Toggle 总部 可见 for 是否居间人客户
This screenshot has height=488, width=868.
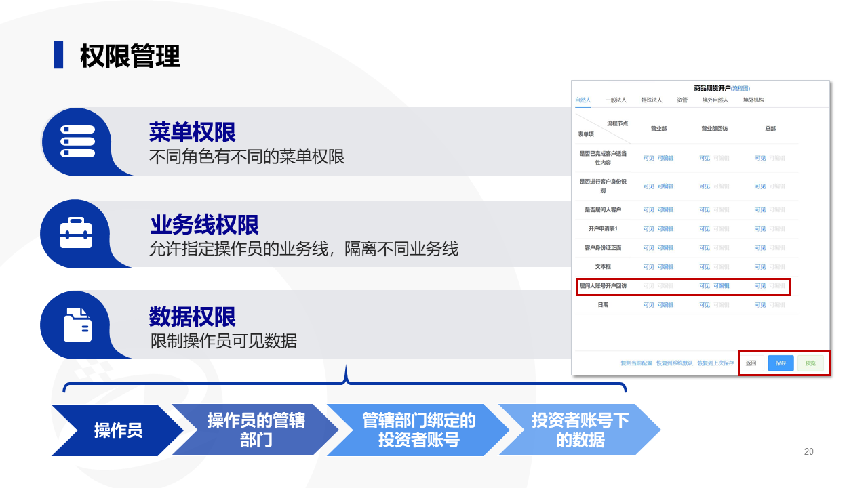(x=760, y=209)
